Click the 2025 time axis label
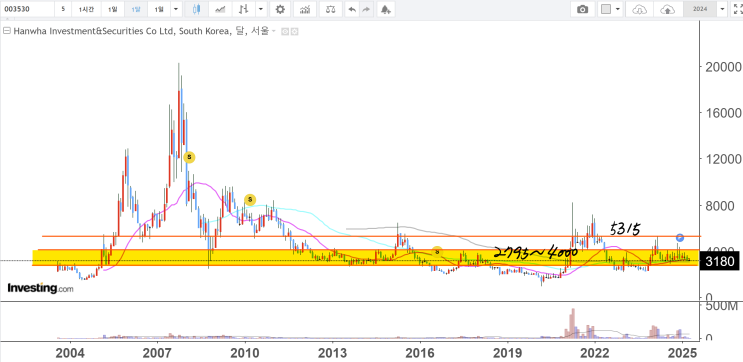743x362 pixels. click(x=682, y=353)
